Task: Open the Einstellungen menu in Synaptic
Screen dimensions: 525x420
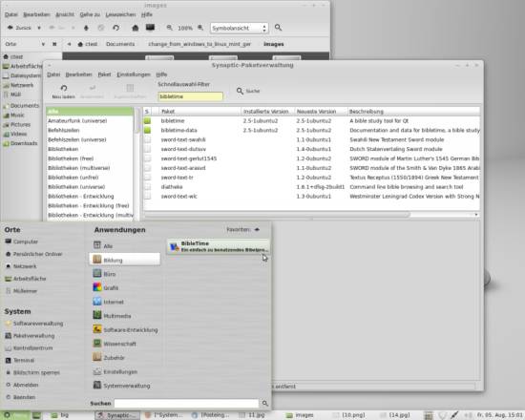Action: pos(134,74)
